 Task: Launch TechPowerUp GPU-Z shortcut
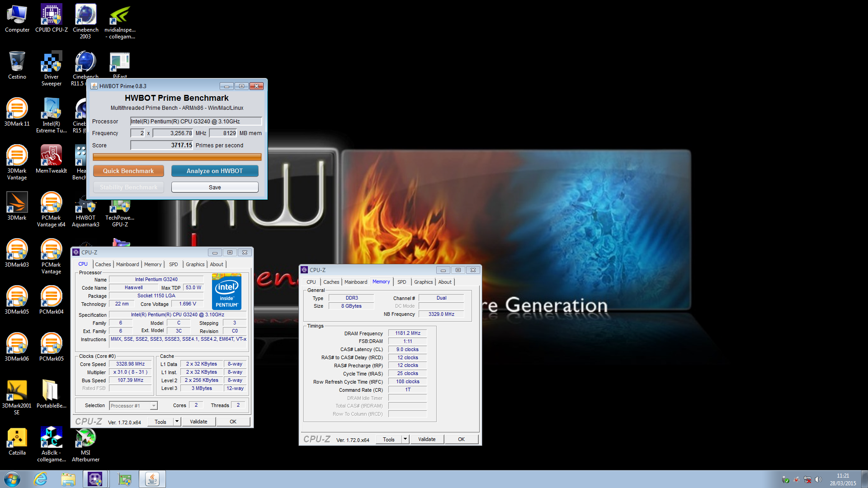pyautogui.click(x=120, y=212)
